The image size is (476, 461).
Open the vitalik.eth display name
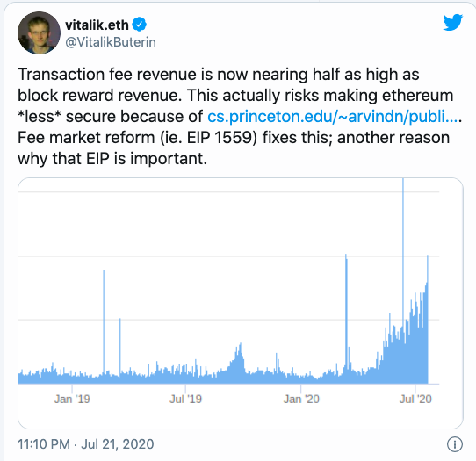97,25
